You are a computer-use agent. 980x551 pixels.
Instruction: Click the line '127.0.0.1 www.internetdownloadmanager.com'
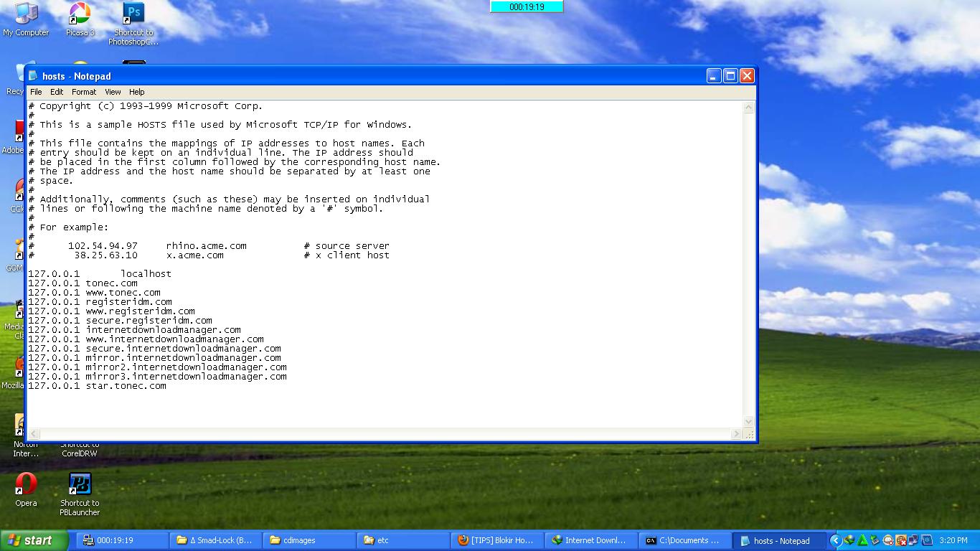[146, 339]
